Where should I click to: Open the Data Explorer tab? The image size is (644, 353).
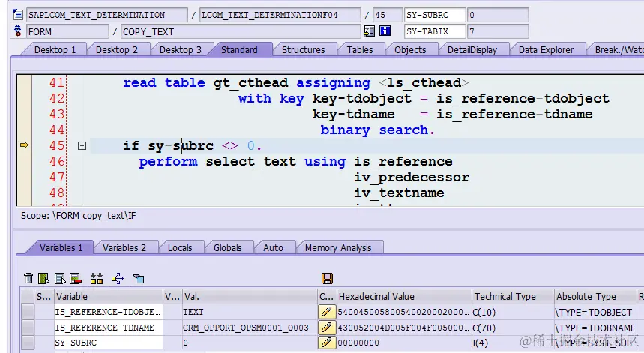pos(546,50)
